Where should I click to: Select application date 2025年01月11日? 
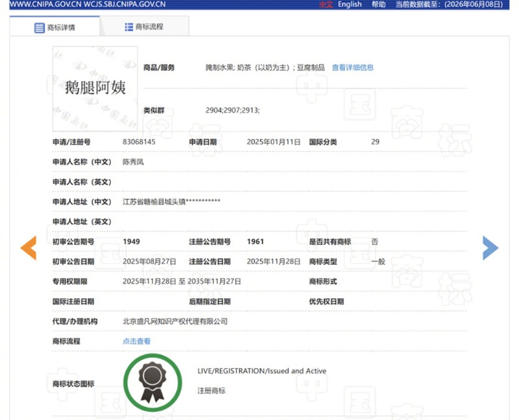pos(274,142)
